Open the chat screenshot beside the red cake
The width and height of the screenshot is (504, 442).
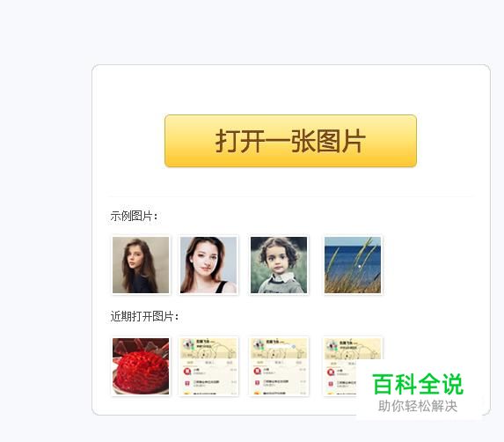[208, 366]
